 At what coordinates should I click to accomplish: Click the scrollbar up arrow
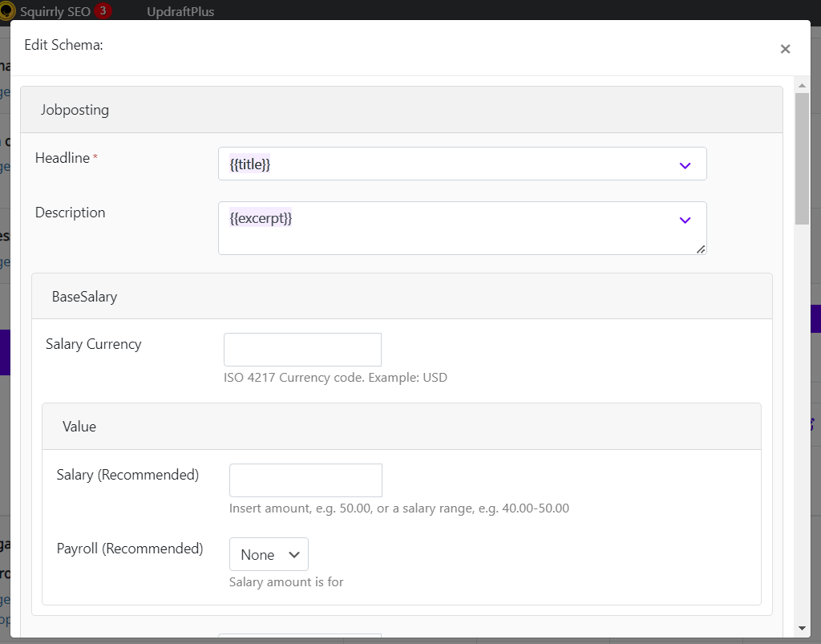802,85
